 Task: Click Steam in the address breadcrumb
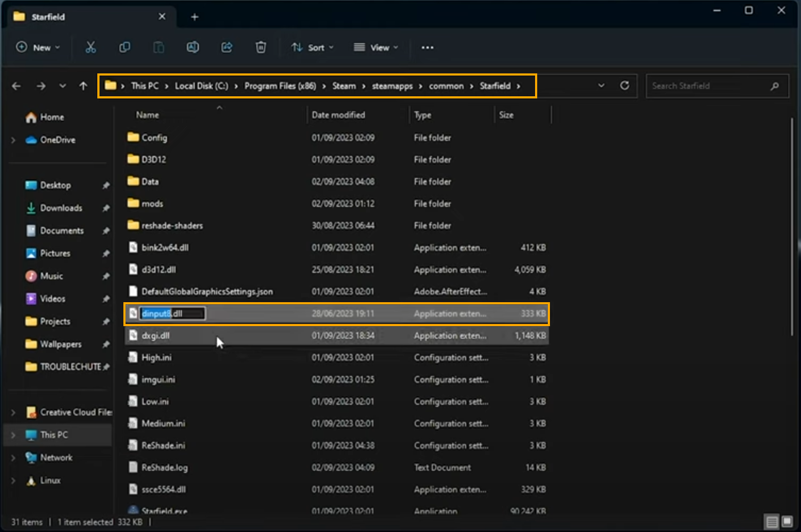(x=344, y=86)
